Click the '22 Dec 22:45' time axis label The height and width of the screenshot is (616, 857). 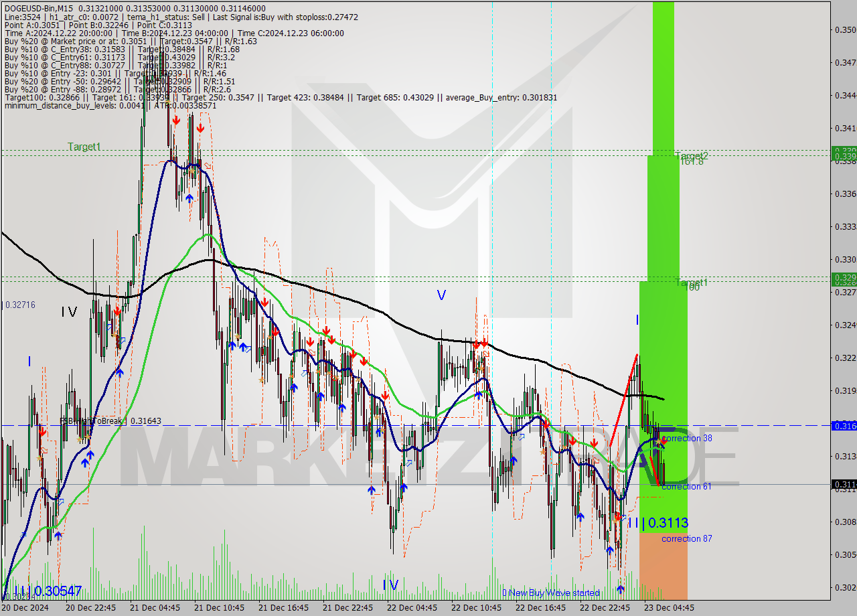point(605,608)
